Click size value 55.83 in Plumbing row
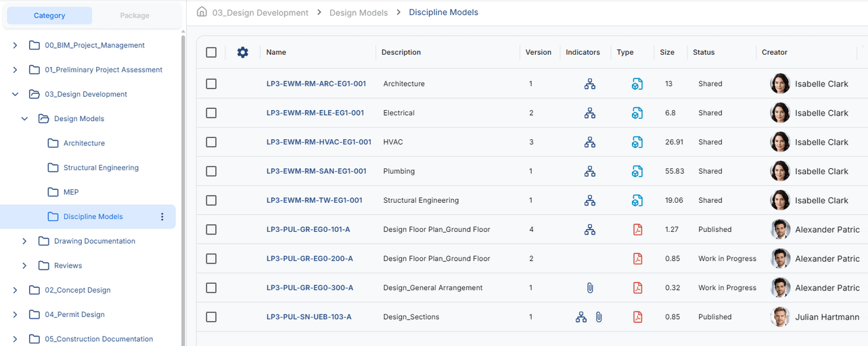Viewport: 868px width, 346px height. click(x=675, y=171)
